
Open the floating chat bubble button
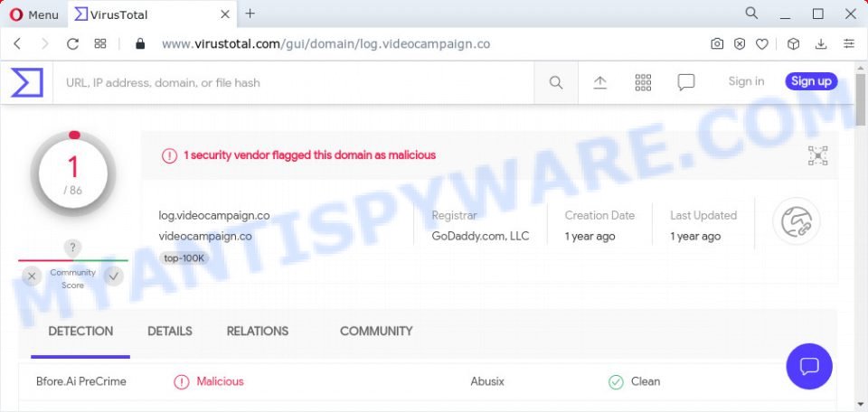[809, 366]
